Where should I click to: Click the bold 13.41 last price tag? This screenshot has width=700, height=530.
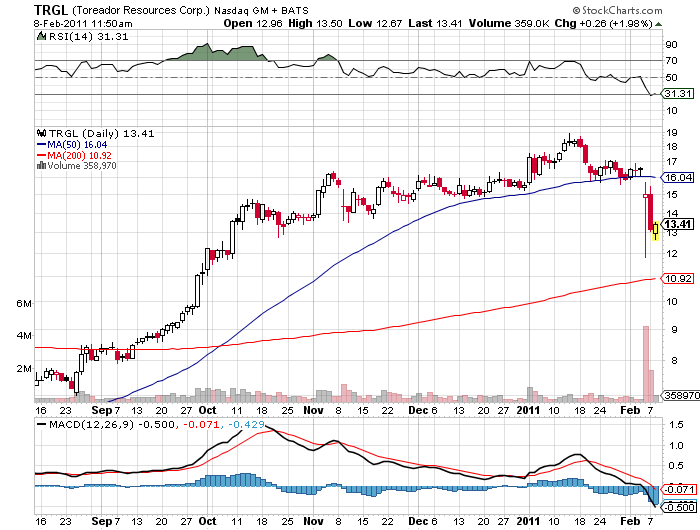click(x=678, y=224)
